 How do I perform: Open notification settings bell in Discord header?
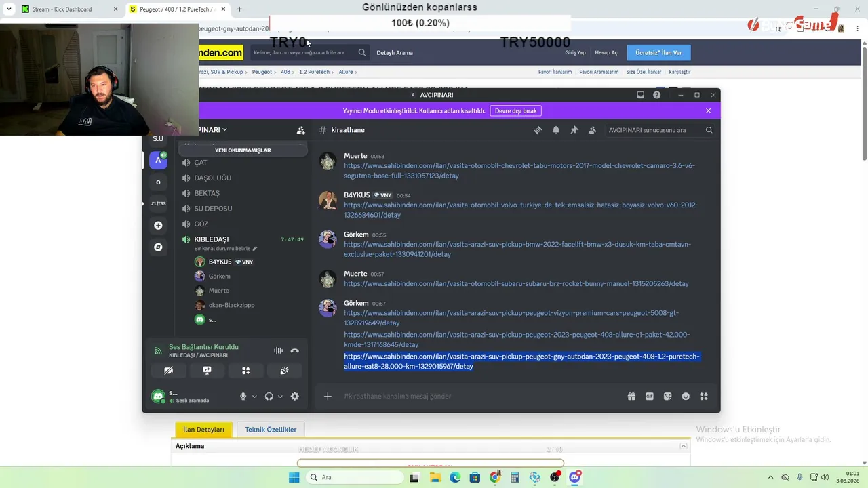pos(556,130)
